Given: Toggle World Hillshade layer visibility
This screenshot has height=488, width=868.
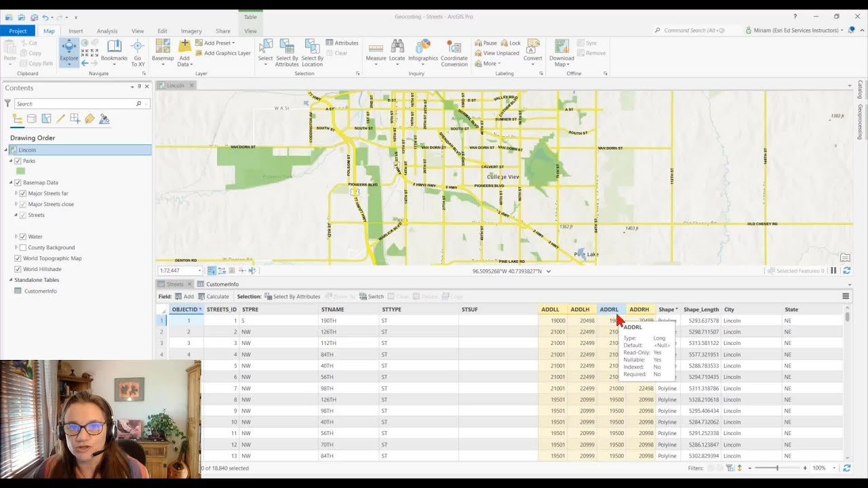Looking at the screenshot, I should click(18, 269).
